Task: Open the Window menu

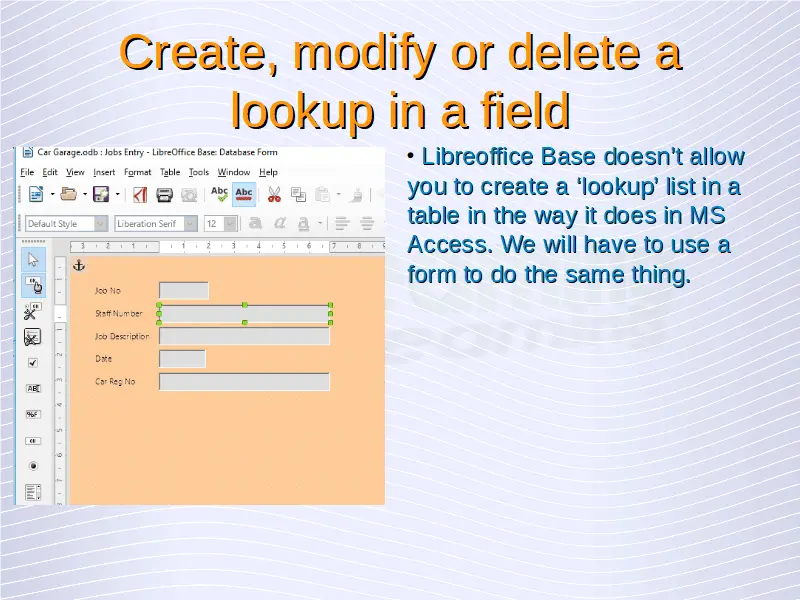Action: click(x=234, y=172)
